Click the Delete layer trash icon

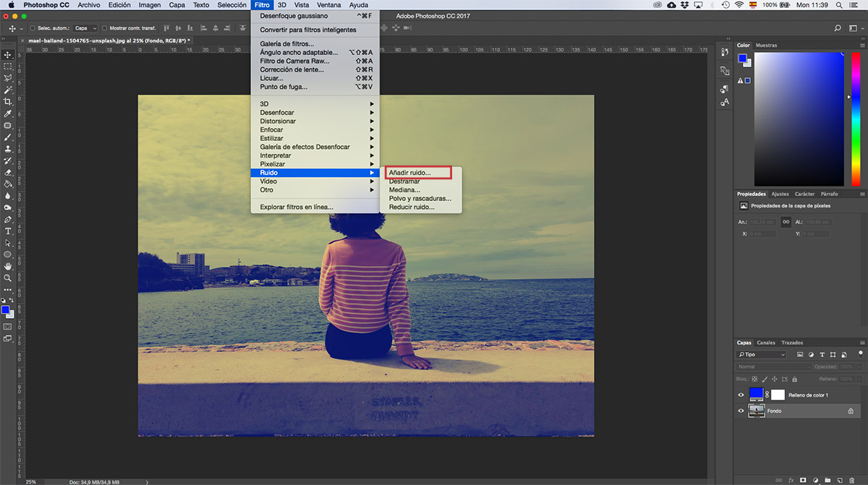tap(851, 479)
